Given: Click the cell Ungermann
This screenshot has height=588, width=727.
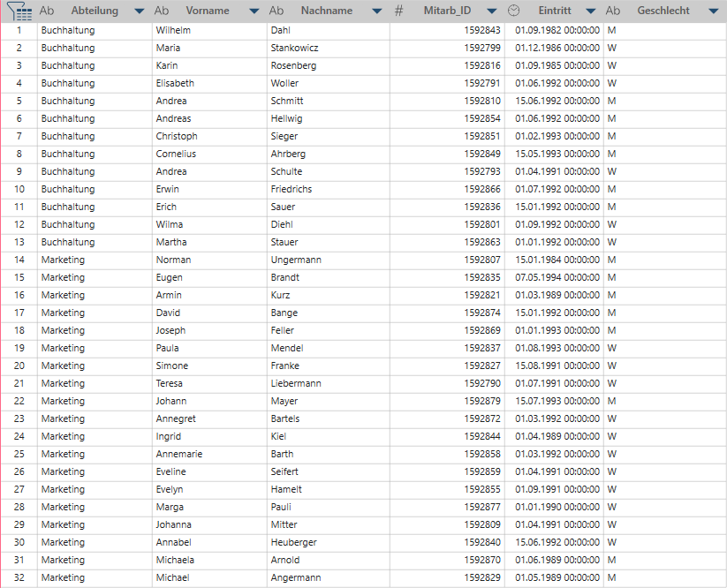Looking at the screenshot, I should (329, 260).
